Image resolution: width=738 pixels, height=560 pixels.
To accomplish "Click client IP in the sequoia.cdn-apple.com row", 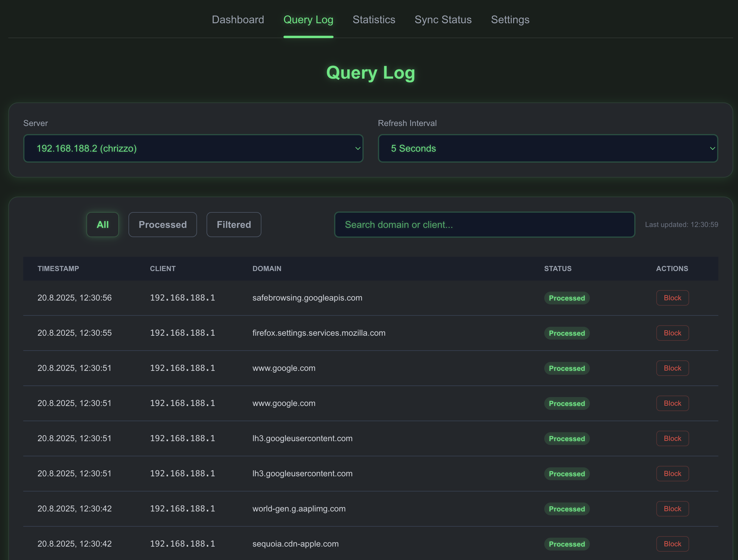I will point(182,544).
